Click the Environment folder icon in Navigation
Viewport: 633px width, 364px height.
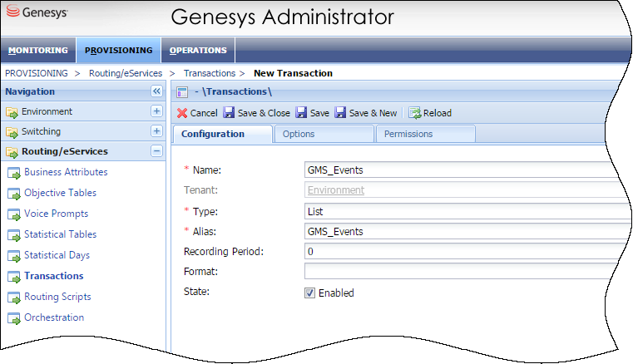12,112
